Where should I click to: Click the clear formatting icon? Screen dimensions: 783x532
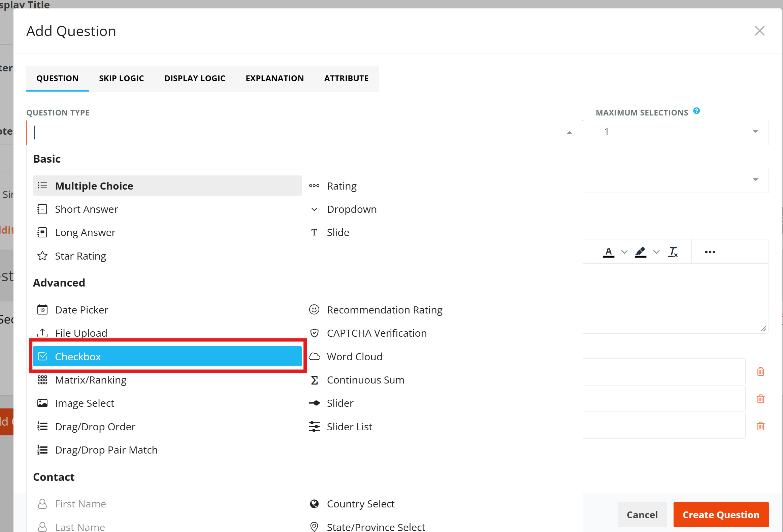[x=673, y=252]
